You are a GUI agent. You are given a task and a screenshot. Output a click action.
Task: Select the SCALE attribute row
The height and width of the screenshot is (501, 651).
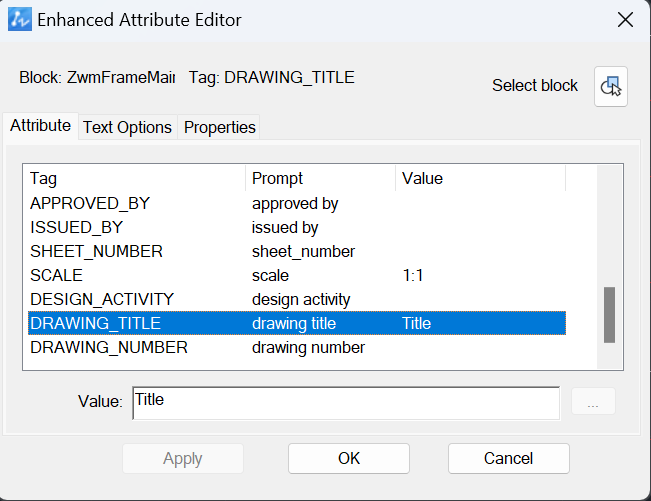[x=297, y=276]
